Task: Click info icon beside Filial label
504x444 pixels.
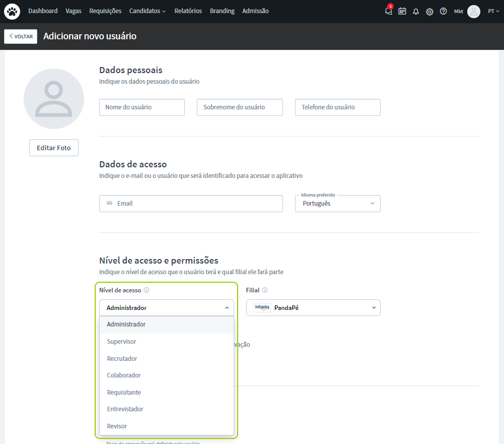Action: (265, 290)
